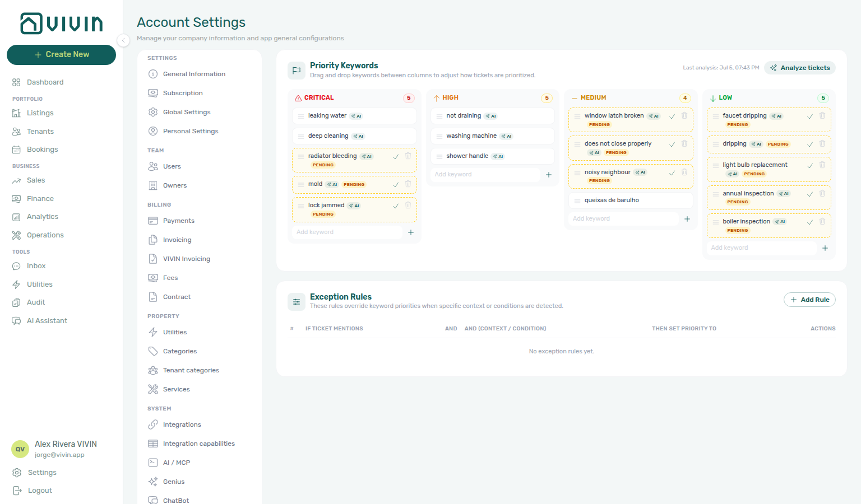Delete the 'boiler inspection' keyword trash icon
This screenshot has height=504, width=861.
click(x=822, y=222)
